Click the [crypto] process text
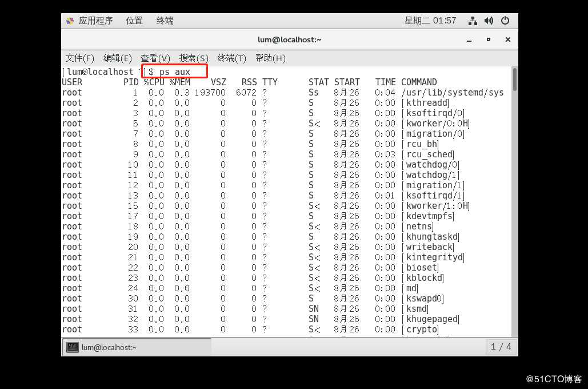 (420, 330)
